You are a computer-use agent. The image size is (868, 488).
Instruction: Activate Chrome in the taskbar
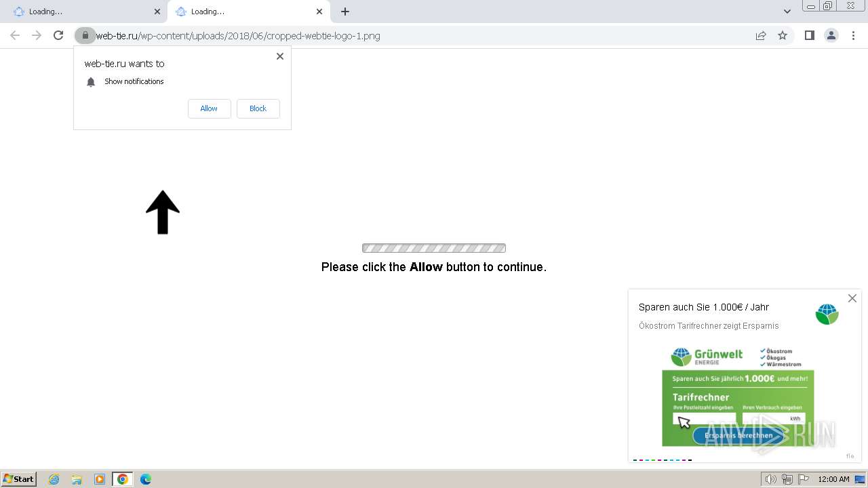(x=123, y=479)
